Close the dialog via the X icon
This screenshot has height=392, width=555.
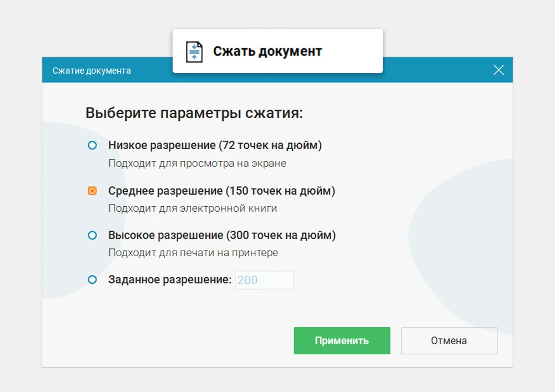(x=498, y=70)
